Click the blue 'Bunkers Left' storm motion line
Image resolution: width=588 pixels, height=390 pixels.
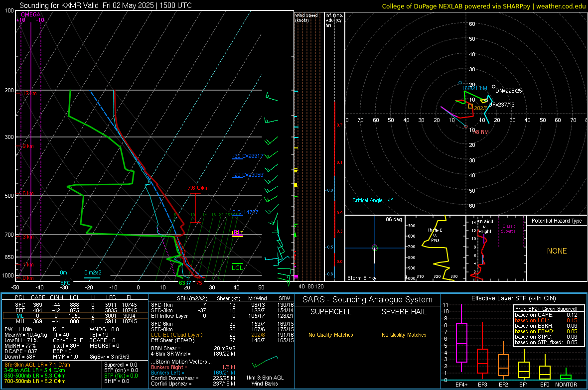point(193,373)
